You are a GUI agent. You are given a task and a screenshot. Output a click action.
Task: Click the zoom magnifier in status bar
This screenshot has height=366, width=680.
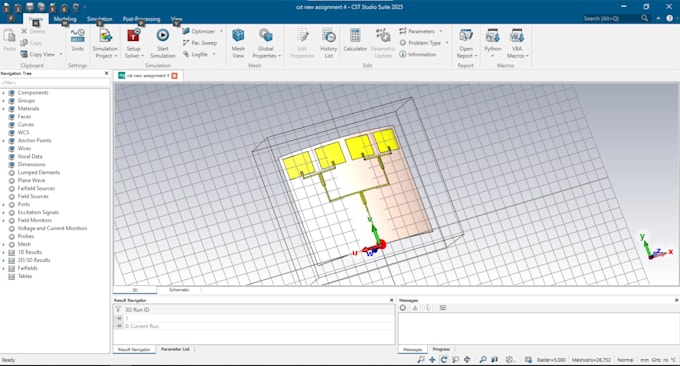coord(483,359)
